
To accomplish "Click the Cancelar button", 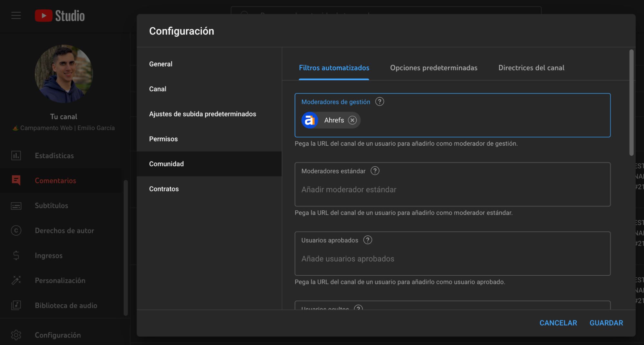I will point(558,322).
